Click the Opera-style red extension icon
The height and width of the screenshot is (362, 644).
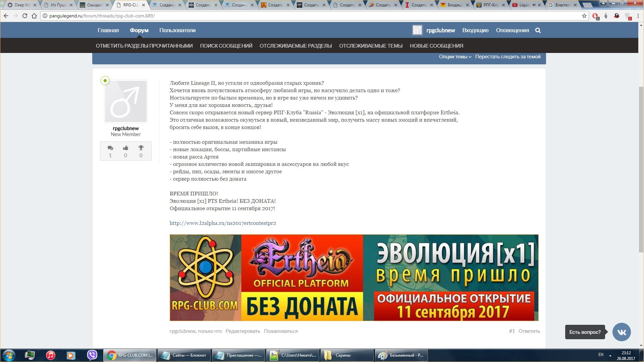click(x=595, y=16)
